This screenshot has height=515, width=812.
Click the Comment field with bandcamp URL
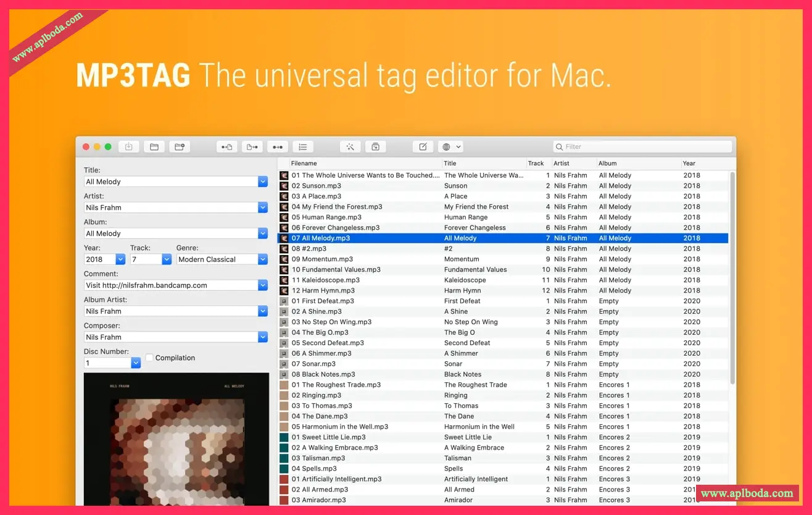[171, 285]
